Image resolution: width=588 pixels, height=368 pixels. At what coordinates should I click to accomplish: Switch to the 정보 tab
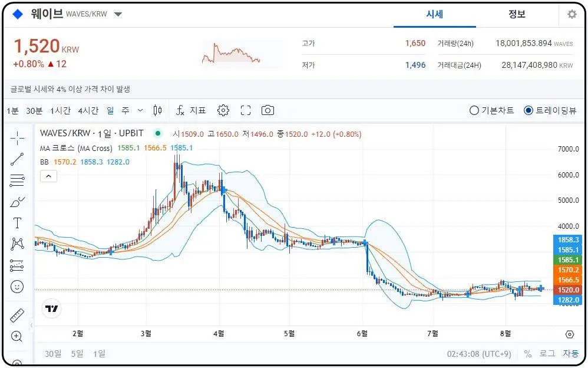point(517,14)
